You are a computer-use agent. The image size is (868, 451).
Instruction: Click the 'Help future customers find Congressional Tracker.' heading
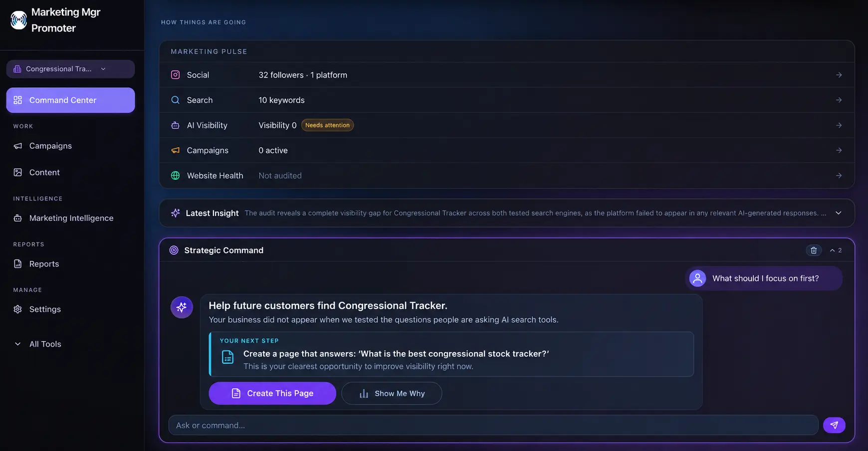pyautogui.click(x=328, y=305)
